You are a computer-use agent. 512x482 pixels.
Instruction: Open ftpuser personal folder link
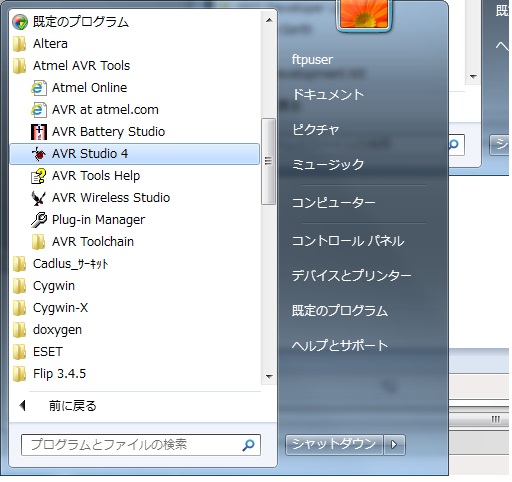(312, 60)
